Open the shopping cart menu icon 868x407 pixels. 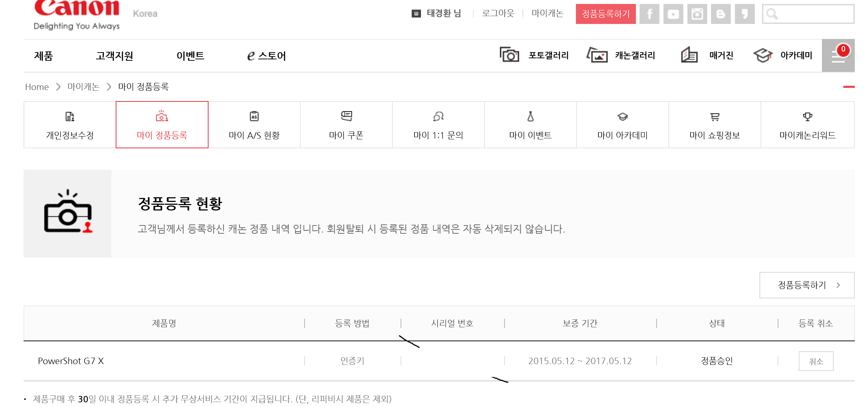[838, 56]
